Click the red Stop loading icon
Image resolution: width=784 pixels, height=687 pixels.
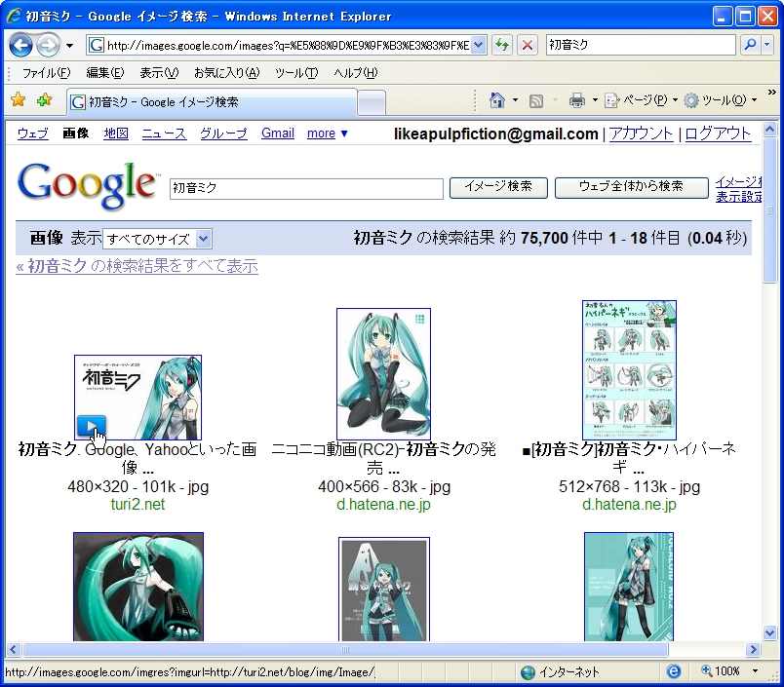pyautogui.click(x=527, y=45)
